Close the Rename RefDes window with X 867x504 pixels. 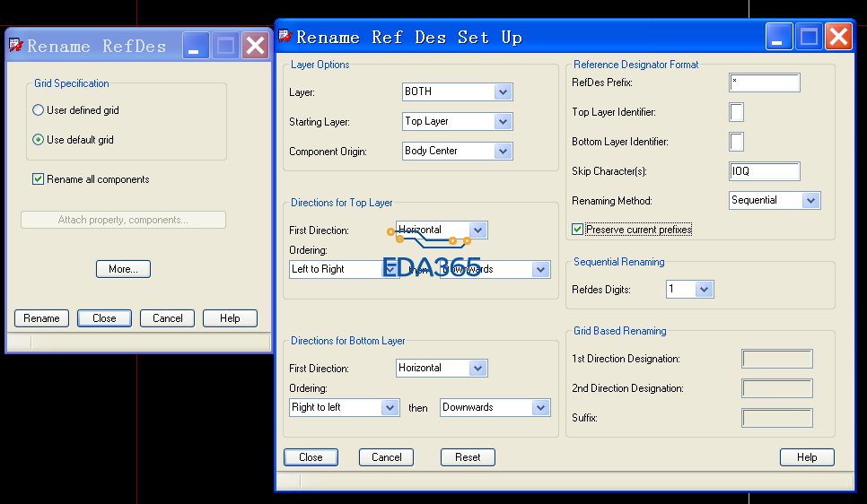(256, 46)
